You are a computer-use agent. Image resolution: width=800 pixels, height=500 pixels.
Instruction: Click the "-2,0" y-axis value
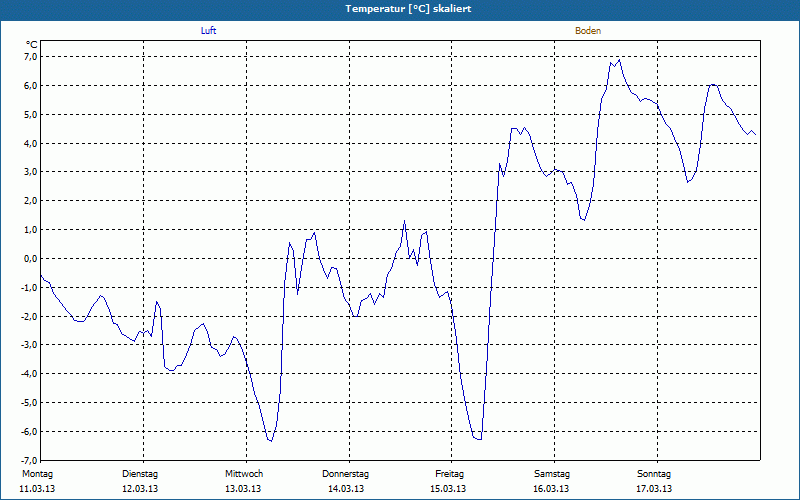click(30, 316)
